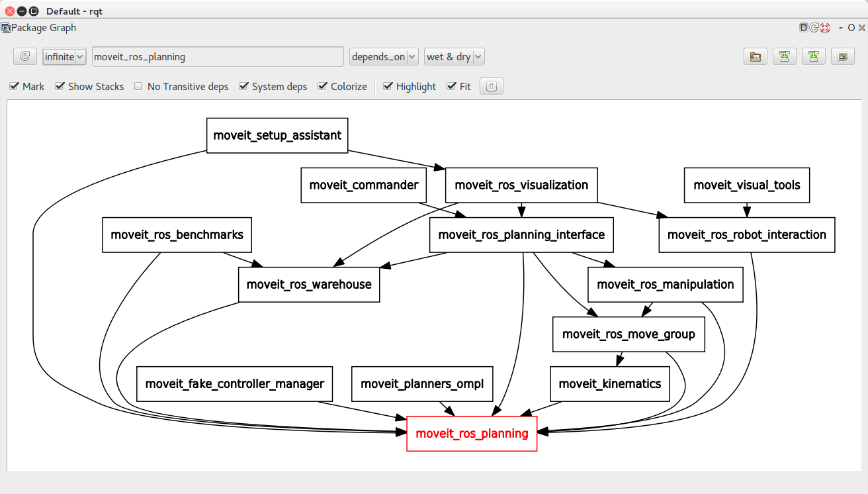Save graph as image icon
The height and width of the screenshot is (494, 868).
(842, 57)
